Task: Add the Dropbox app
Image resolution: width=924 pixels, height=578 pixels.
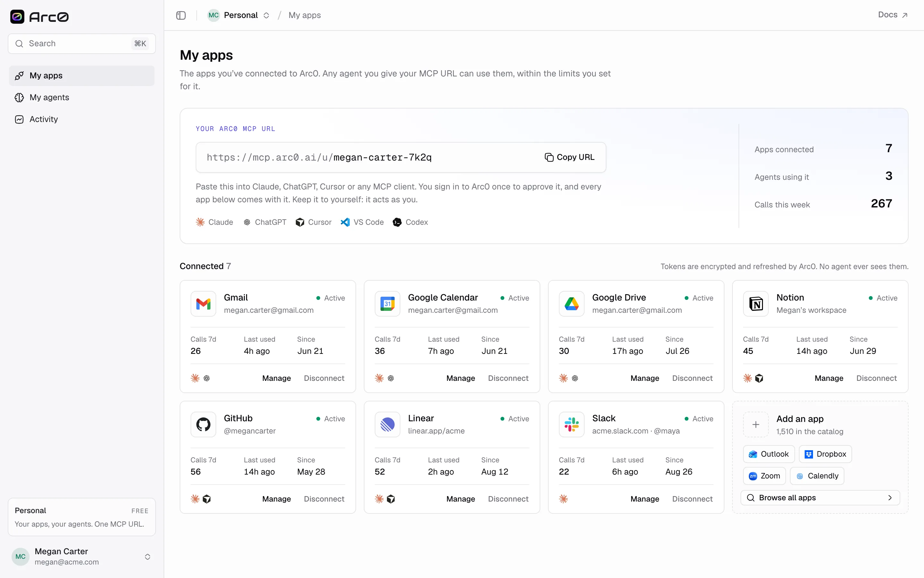Action: pyautogui.click(x=826, y=454)
